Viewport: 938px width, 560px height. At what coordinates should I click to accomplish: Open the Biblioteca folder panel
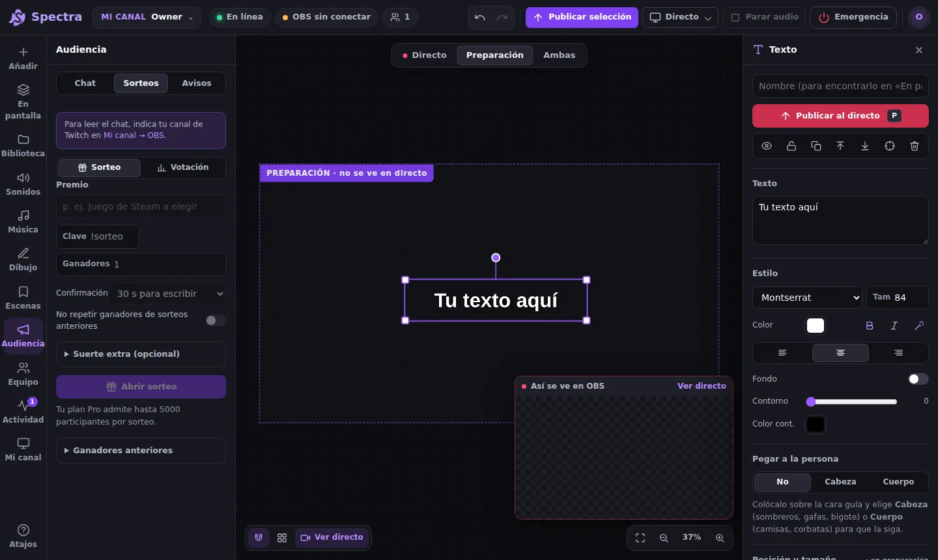[x=23, y=146]
